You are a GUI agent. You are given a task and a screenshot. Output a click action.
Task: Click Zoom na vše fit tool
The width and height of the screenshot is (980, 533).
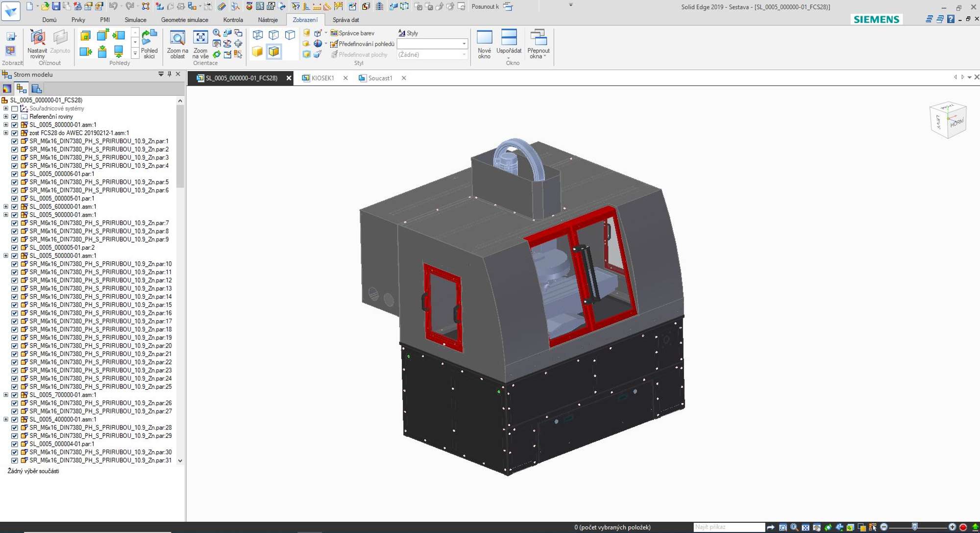pyautogui.click(x=200, y=44)
